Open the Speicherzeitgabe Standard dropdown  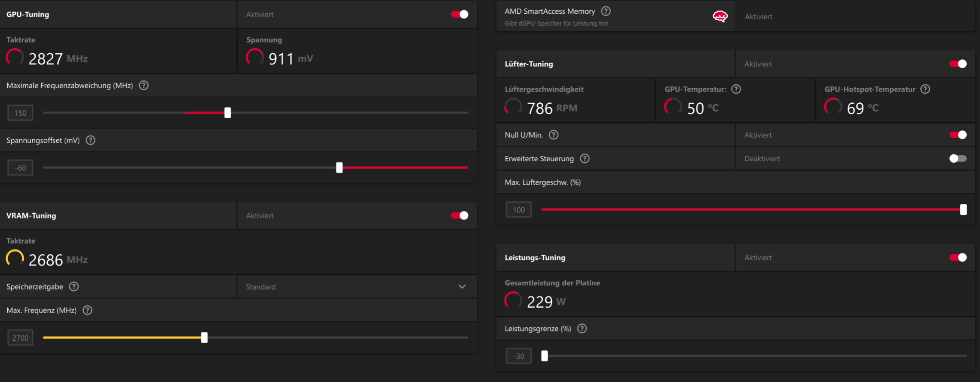pyautogui.click(x=357, y=286)
